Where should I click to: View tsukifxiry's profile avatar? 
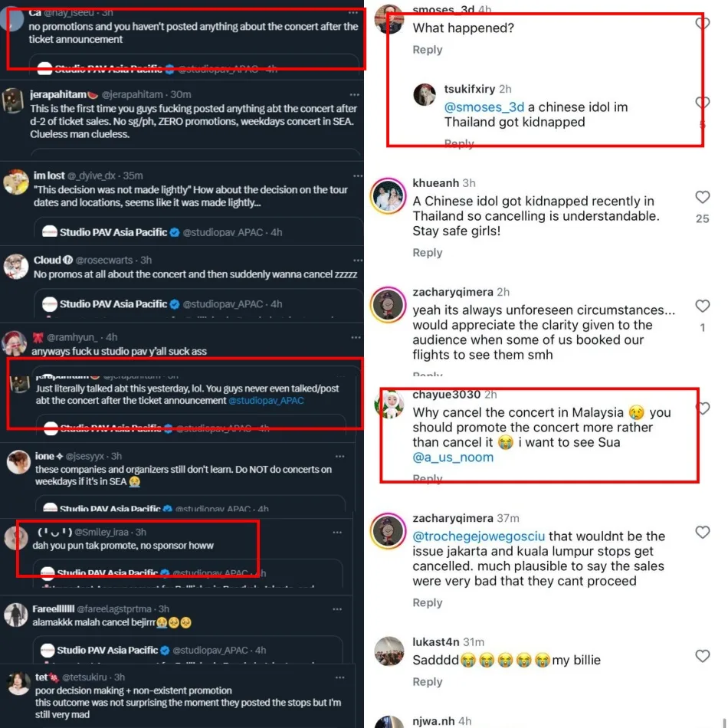(x=425, y=94)
